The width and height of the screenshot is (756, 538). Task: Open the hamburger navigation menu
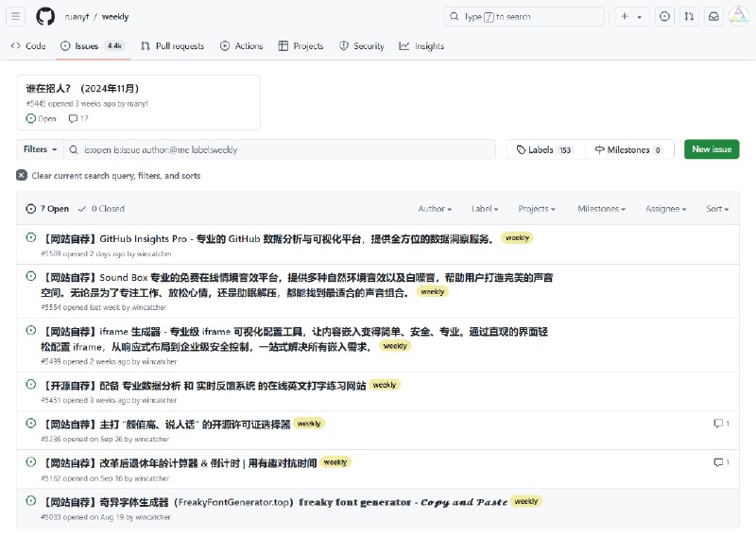point(15,16)
